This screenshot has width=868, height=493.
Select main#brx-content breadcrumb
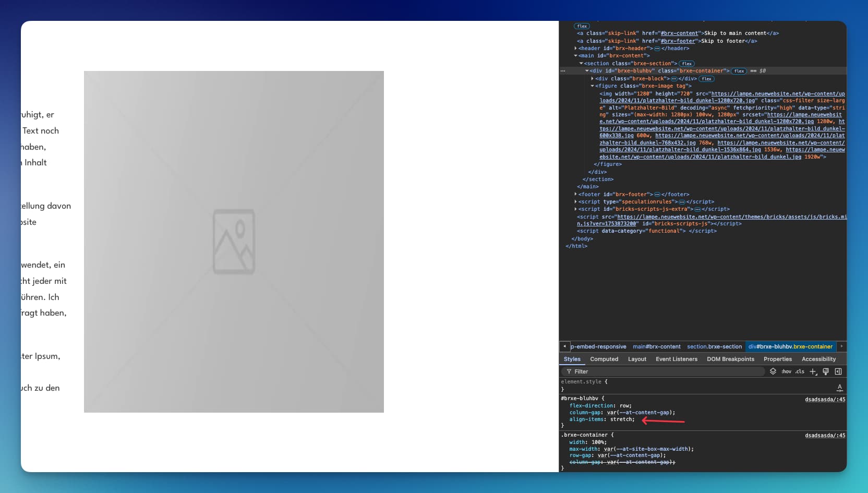(656, 346)
